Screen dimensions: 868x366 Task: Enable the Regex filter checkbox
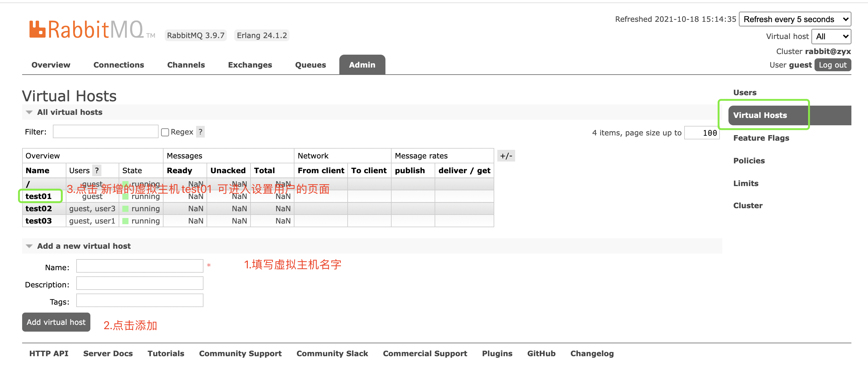[165, 132]
